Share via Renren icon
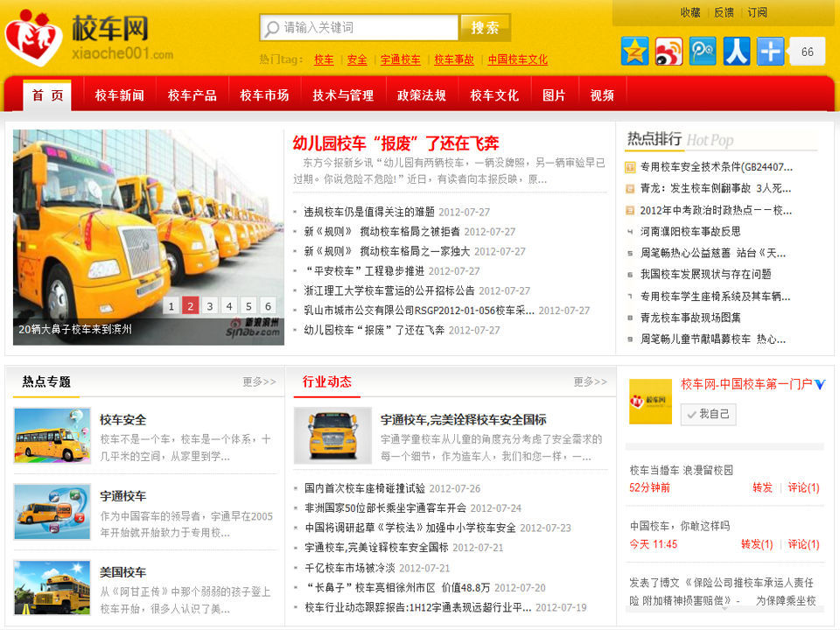The image size is (840, 630). click(737, 52)
